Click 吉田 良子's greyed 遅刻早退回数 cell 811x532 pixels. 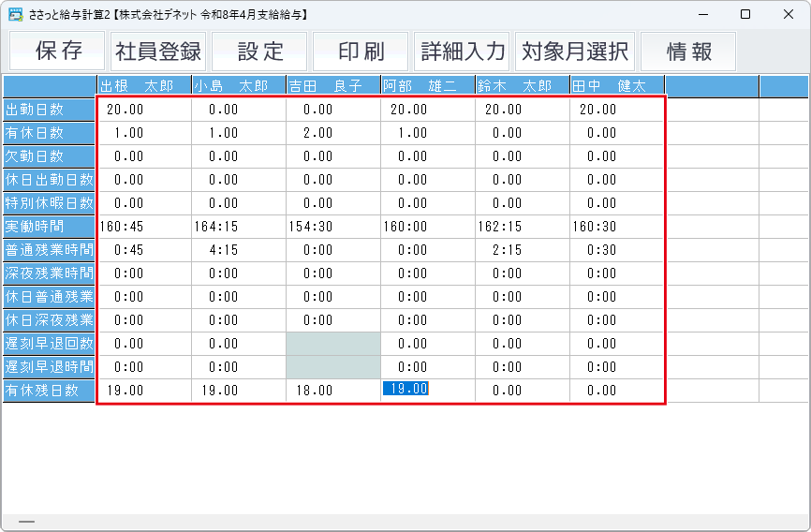coord(332,344)
